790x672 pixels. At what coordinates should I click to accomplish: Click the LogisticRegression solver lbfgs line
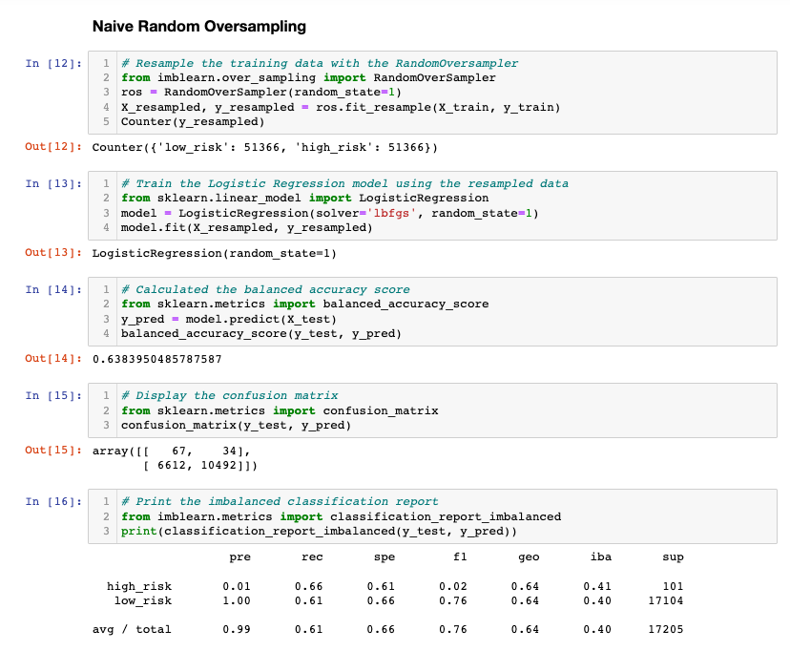click(x=330, y=213)
